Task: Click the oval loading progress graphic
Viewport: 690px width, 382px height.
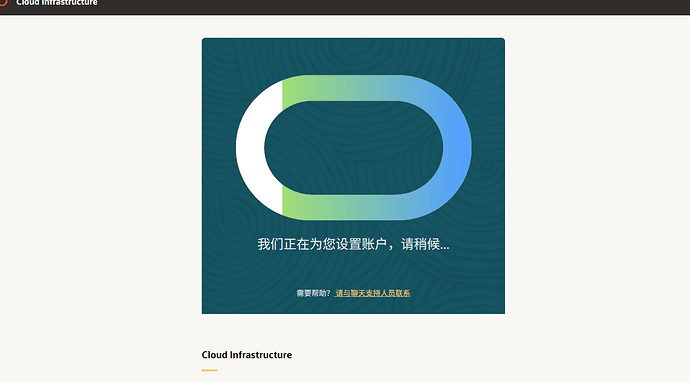Action: pyautogui.click(x=353, y=147)
